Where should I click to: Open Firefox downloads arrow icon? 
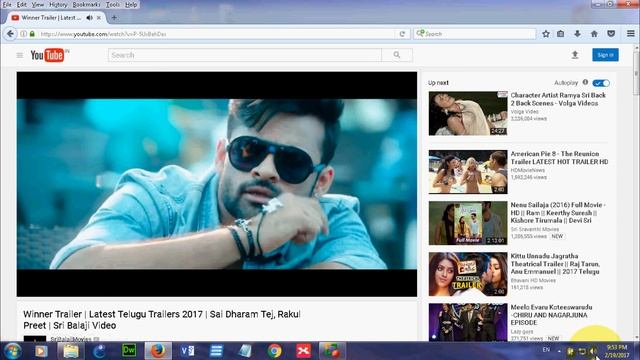tap(577, 34)
